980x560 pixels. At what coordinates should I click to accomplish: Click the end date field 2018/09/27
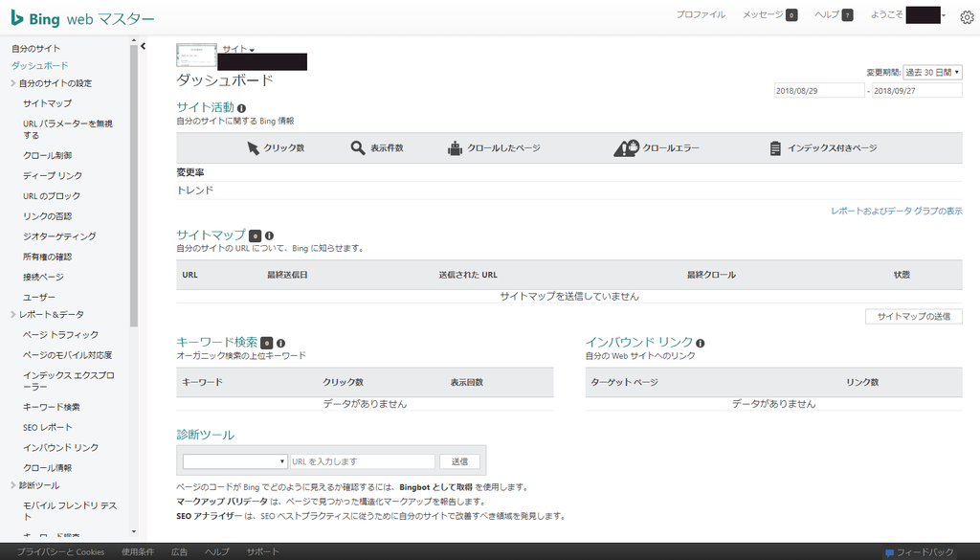pyautogui.click(x=917, y=91)
